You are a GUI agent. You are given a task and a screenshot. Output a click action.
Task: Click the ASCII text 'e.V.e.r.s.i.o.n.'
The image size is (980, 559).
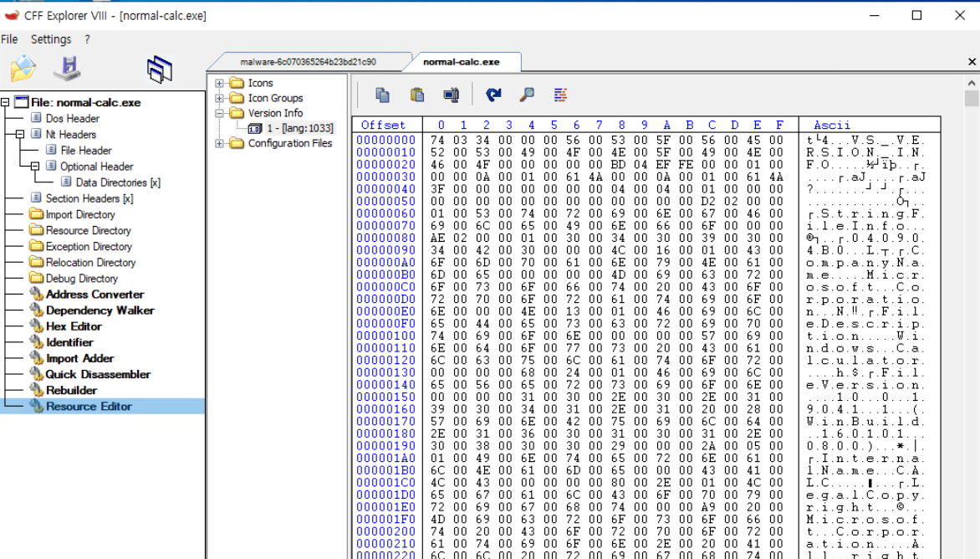pos(865,385)
